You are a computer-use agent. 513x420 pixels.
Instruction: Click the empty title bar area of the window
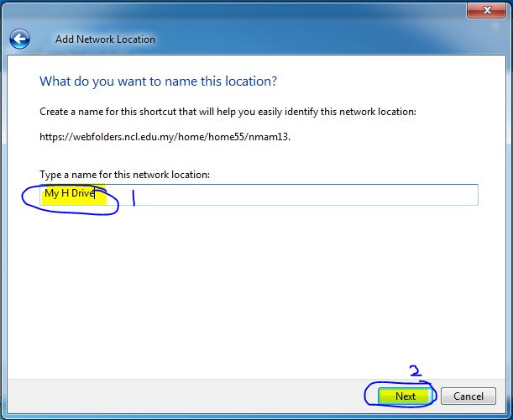252,10
